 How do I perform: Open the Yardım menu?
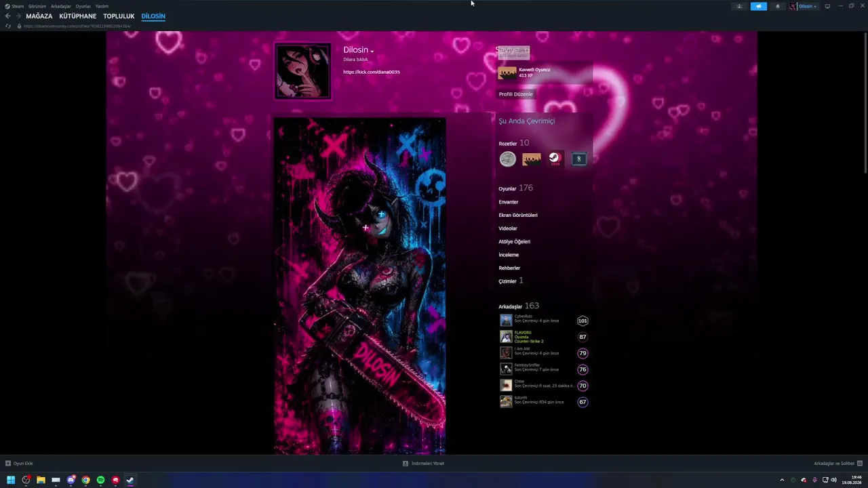[102, 6]
